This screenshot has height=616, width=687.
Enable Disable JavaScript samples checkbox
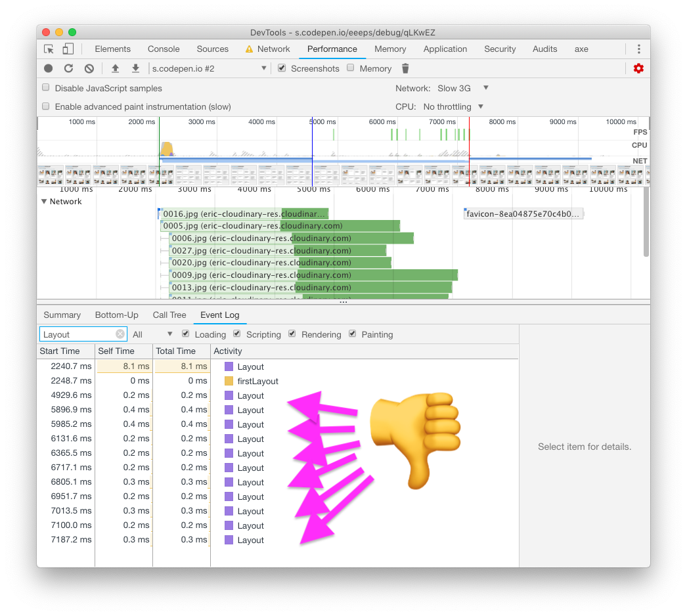[x=46, y=87]
